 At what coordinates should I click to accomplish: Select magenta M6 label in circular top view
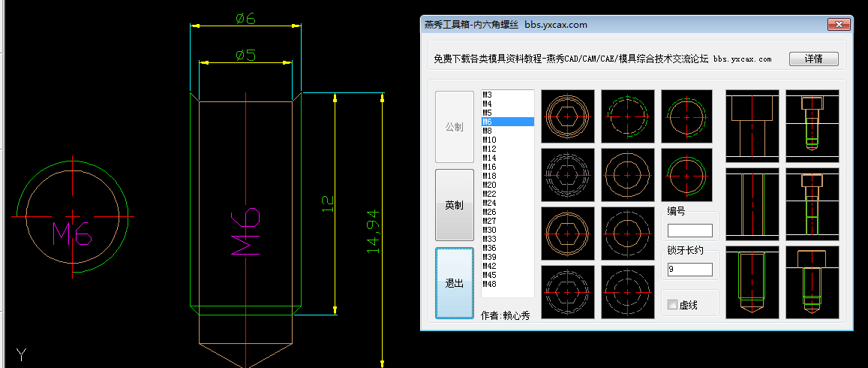tap(72, 234)
